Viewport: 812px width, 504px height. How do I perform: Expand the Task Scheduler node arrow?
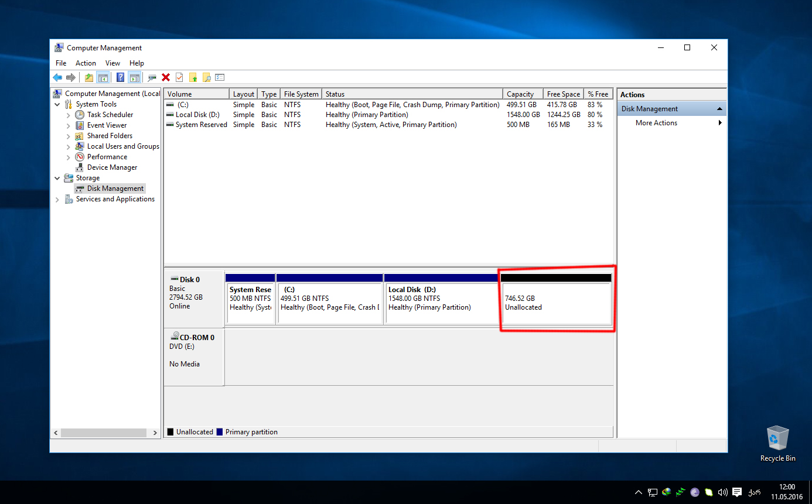tap(69, 115)
